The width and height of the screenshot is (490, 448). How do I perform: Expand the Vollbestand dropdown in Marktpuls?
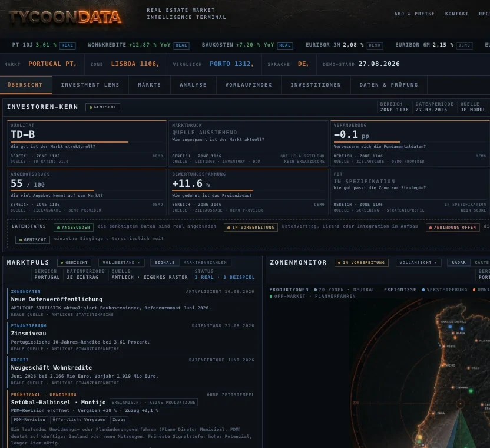[121, 263]
